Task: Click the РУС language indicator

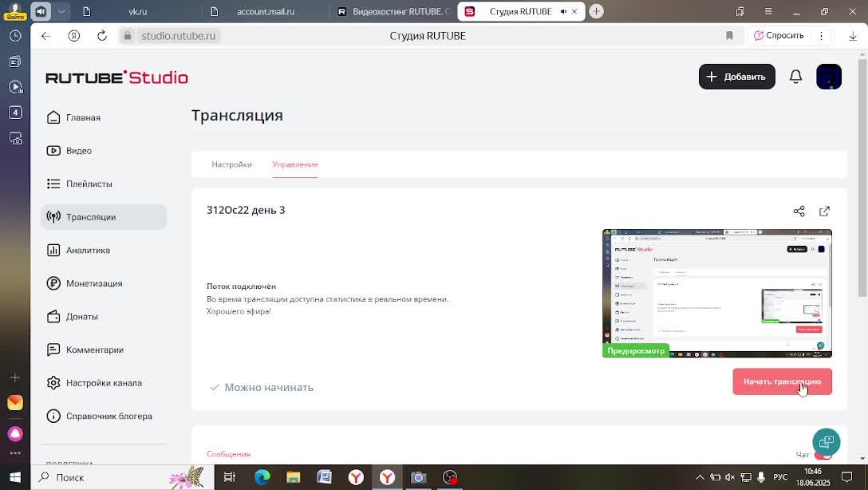Action: click(x=780, y=477)
